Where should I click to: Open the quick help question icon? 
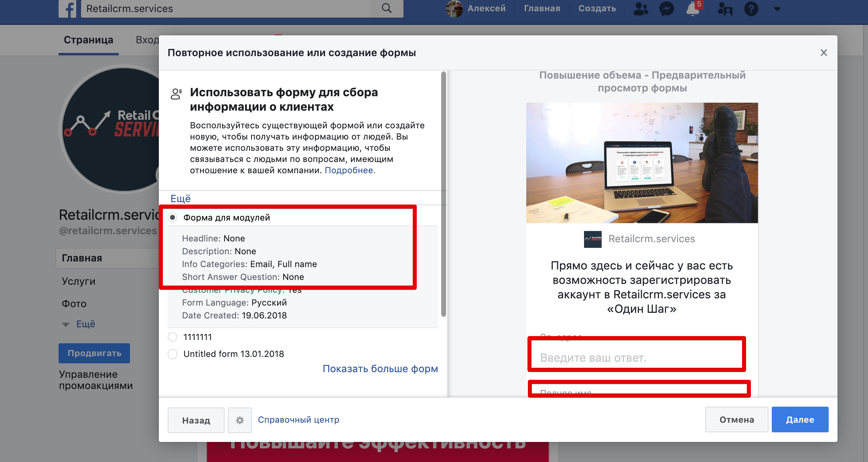[x=751, y=8]
